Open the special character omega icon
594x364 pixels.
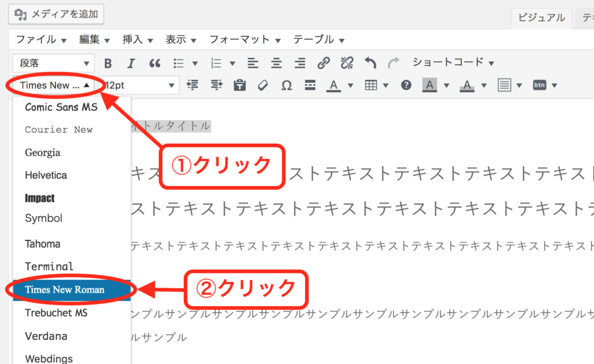(x=287, y=85)
